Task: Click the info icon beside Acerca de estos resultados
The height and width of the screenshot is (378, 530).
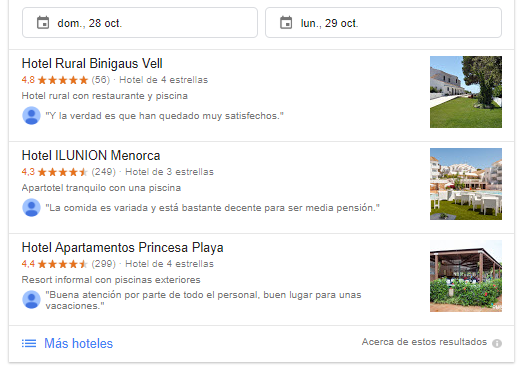Action: tap(497, 344)
